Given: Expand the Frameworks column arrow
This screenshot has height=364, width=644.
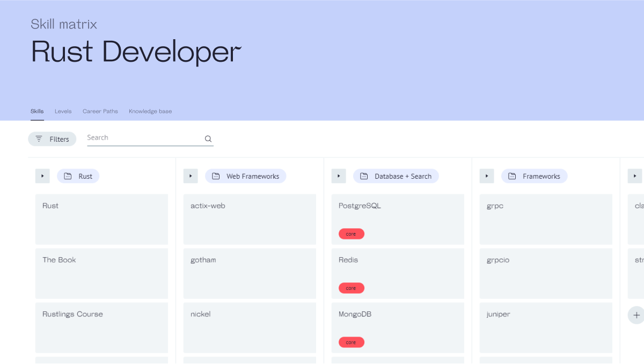Looking at the screenshot, I should [487, 176].
